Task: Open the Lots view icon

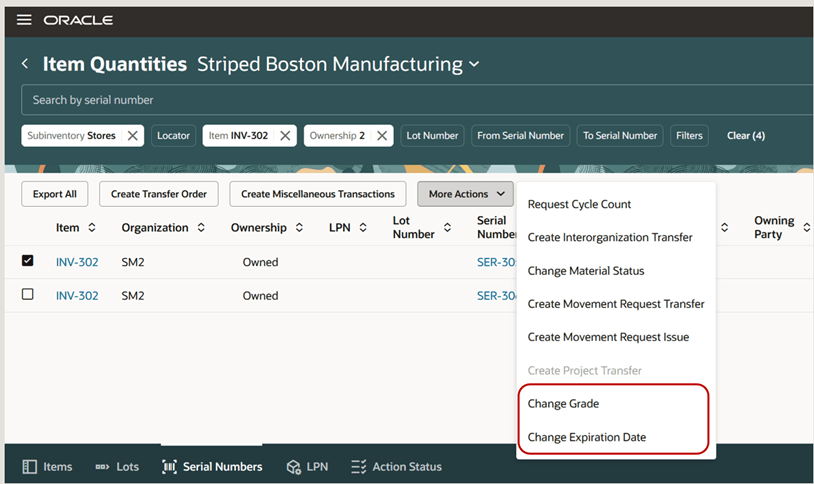Action: point(102,467)
